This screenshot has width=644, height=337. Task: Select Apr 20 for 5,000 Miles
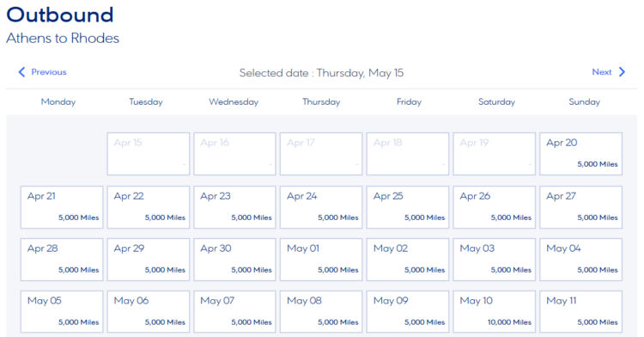click(x=580, y=154)
